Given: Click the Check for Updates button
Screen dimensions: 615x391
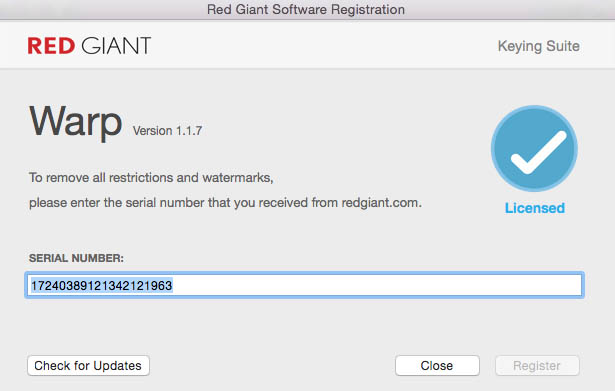Looking at the screenshot, I should [x=88, y=366].
